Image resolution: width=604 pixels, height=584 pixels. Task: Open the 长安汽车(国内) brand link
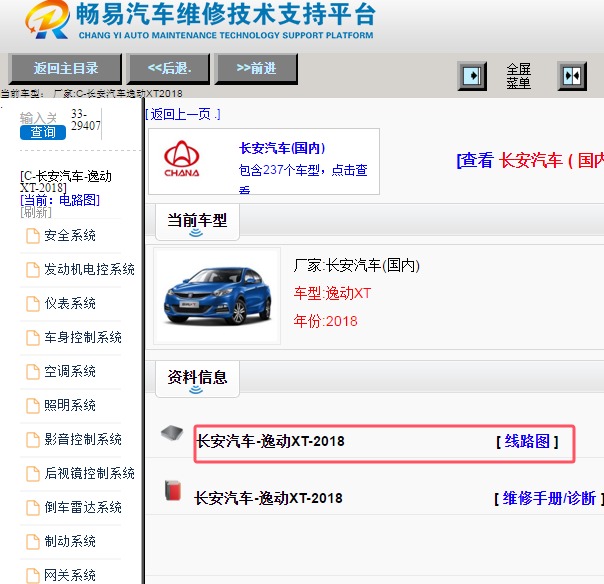pyautogui.click(x=282, y=148)
